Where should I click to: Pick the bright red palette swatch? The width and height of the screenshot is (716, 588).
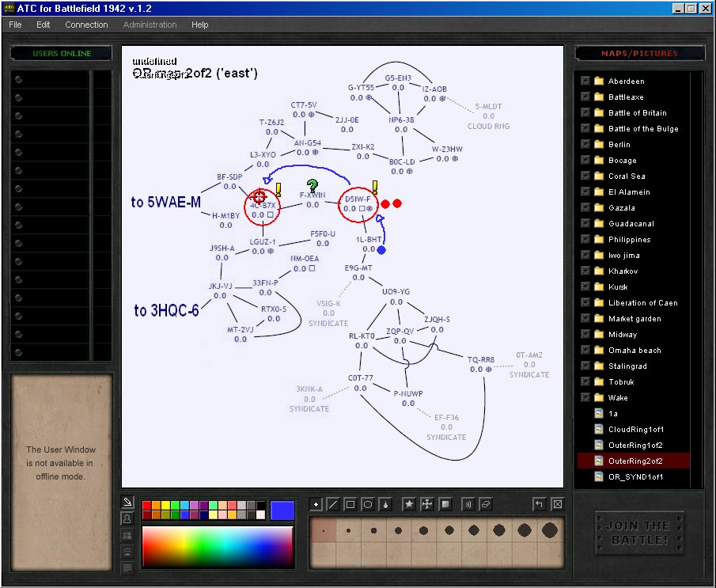point(146,506)
